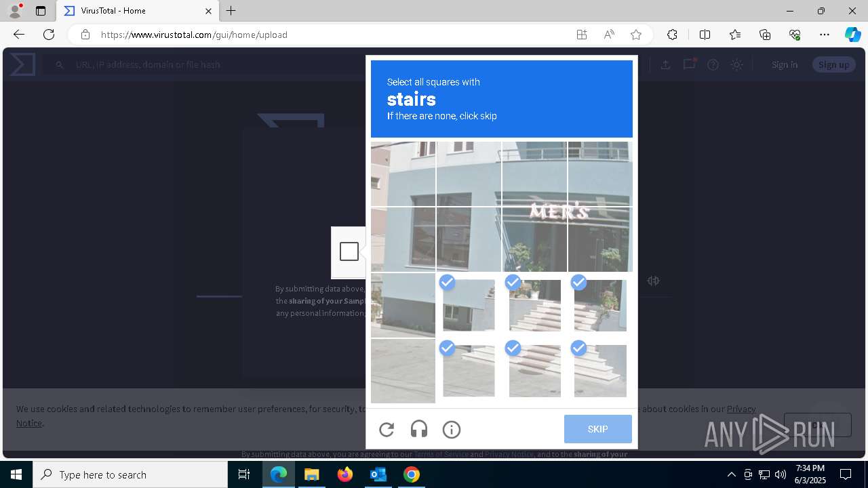Viewport: 868px width, 488px height.
Task: Select the bottom-left pavement tile
Action: (x=403, y=371)
